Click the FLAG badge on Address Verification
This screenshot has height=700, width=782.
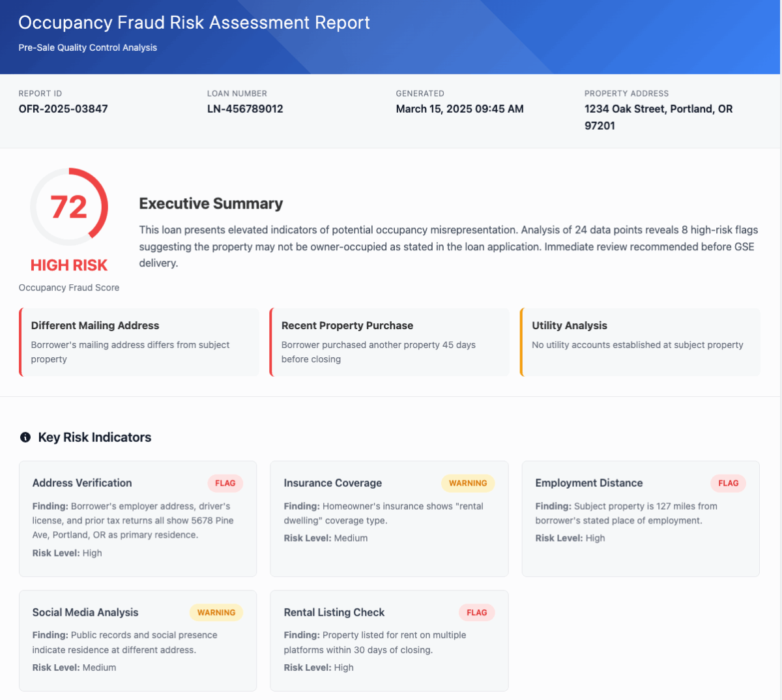coord(225,483)
